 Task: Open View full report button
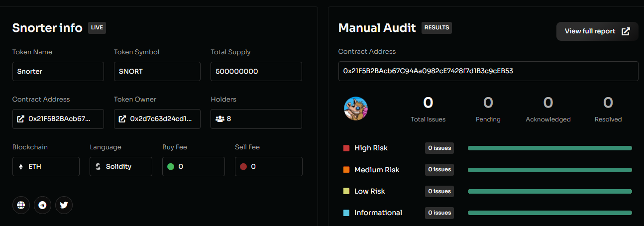pyautogui.click(x=597, y=31)
